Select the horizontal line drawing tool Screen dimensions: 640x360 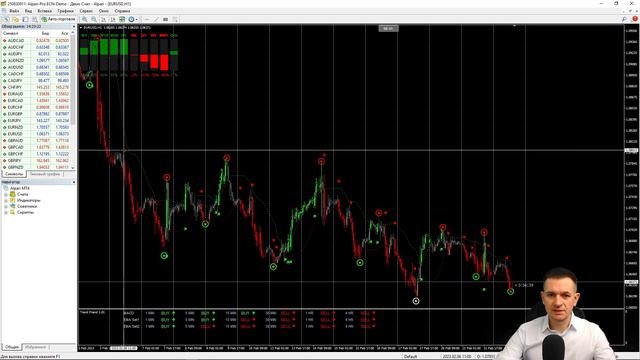[x=147, y=19]
